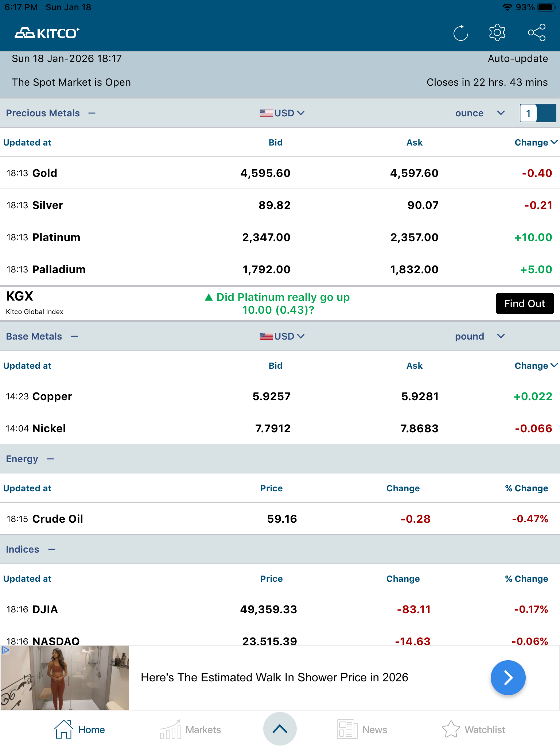The width and height of the screenshot is (560, 747).
Task: Tap the battery status icon
Action: 546,7
